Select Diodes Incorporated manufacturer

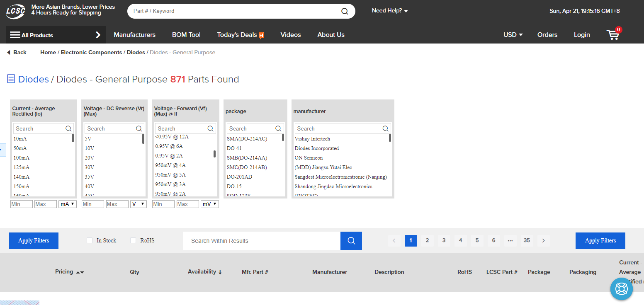(317, 148)
